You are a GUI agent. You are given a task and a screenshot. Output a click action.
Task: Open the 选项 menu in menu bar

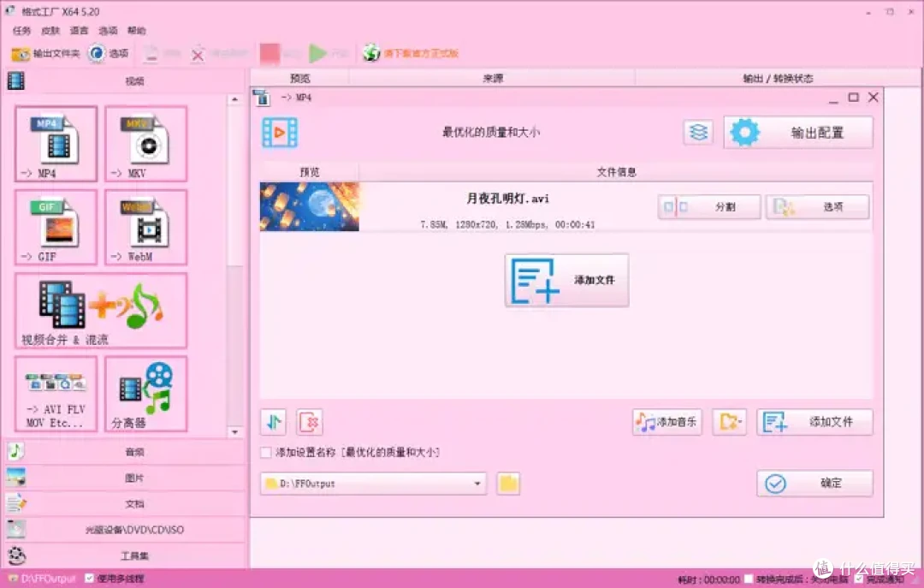tap(108, 30)
